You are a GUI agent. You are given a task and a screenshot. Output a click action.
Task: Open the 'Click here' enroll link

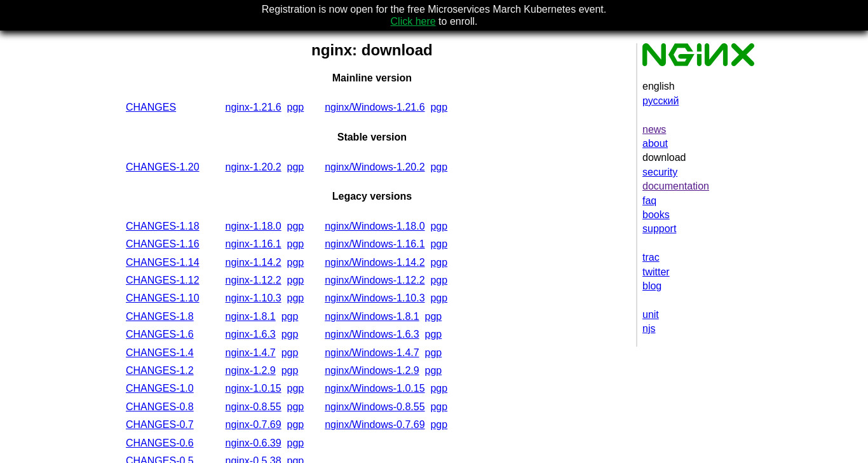click(413, 22)
